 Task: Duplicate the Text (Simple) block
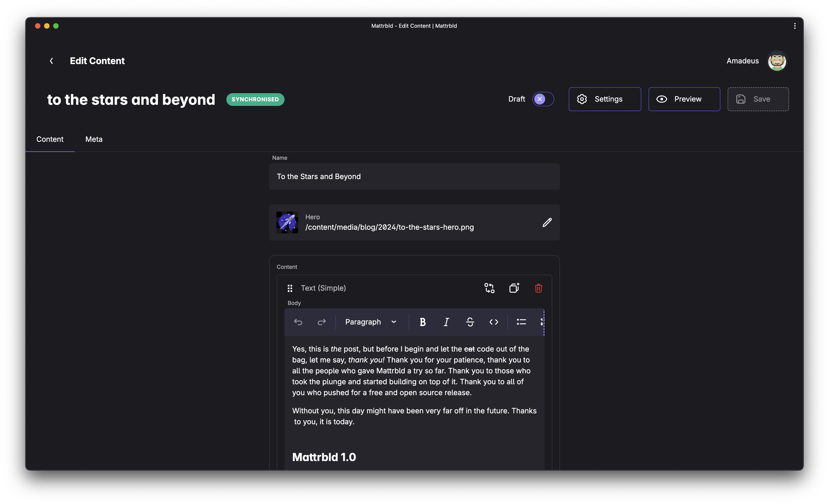[x=514, y=288]
